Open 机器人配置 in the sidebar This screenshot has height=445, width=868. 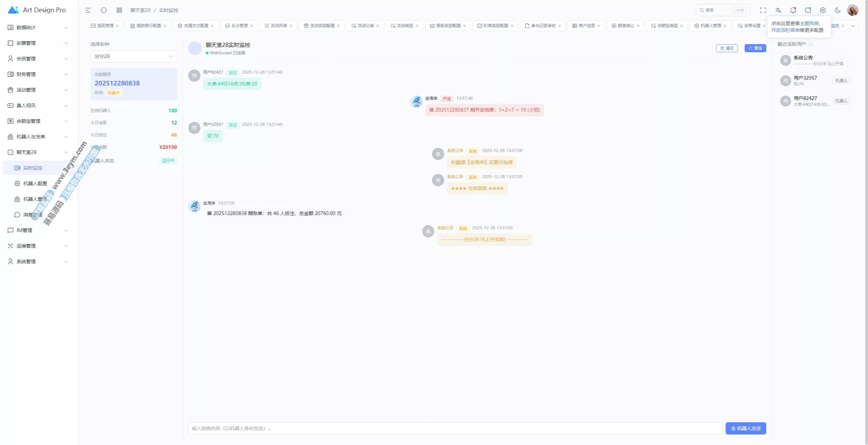(35, 183)
